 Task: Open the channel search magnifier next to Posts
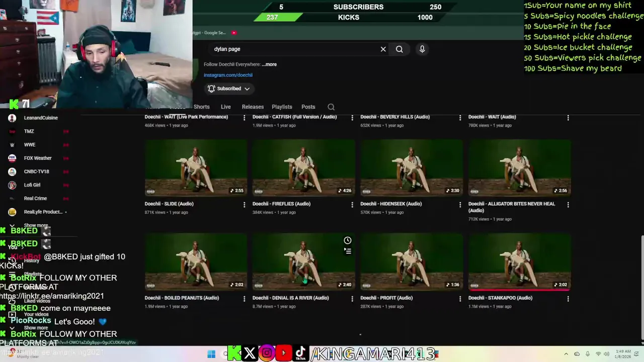coord(331,107)
